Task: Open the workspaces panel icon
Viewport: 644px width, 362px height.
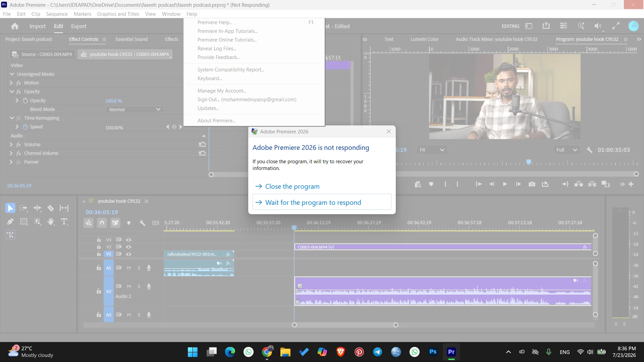Action: point(529,26)
